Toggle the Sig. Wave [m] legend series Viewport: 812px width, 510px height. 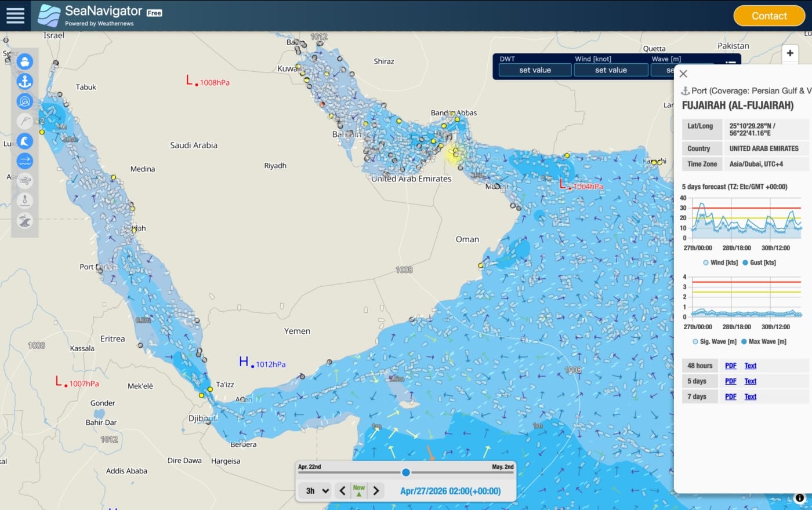715,342
